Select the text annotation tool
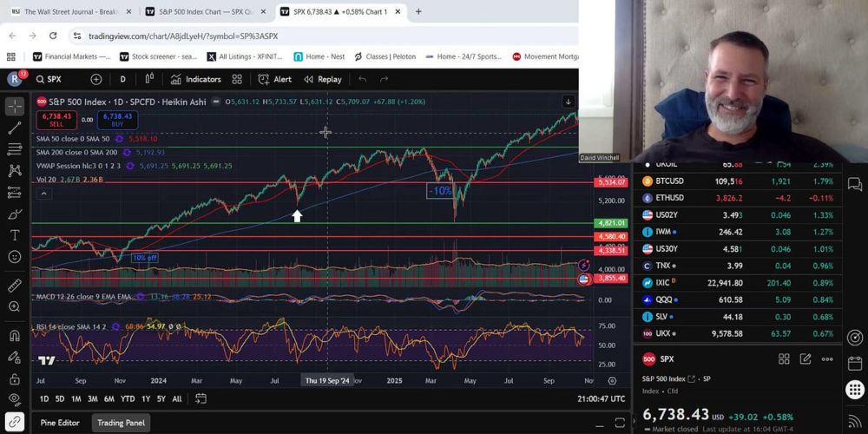 [15, 236]
